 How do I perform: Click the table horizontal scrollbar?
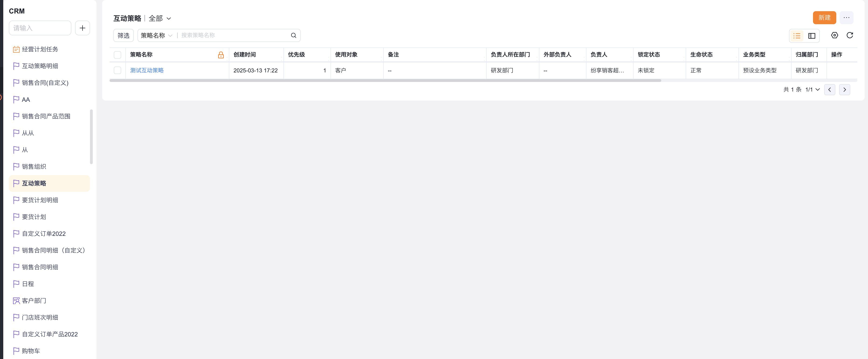pos(385,81)
